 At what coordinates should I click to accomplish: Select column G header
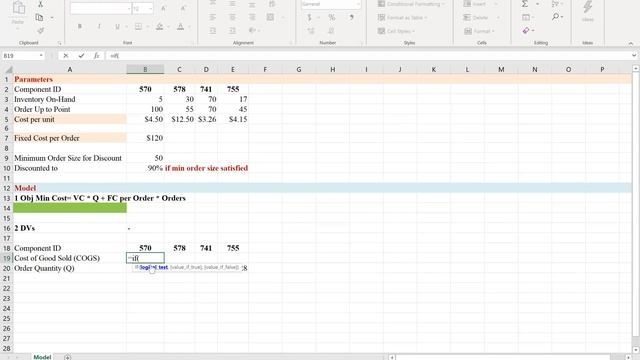click(x=299, y=70)
